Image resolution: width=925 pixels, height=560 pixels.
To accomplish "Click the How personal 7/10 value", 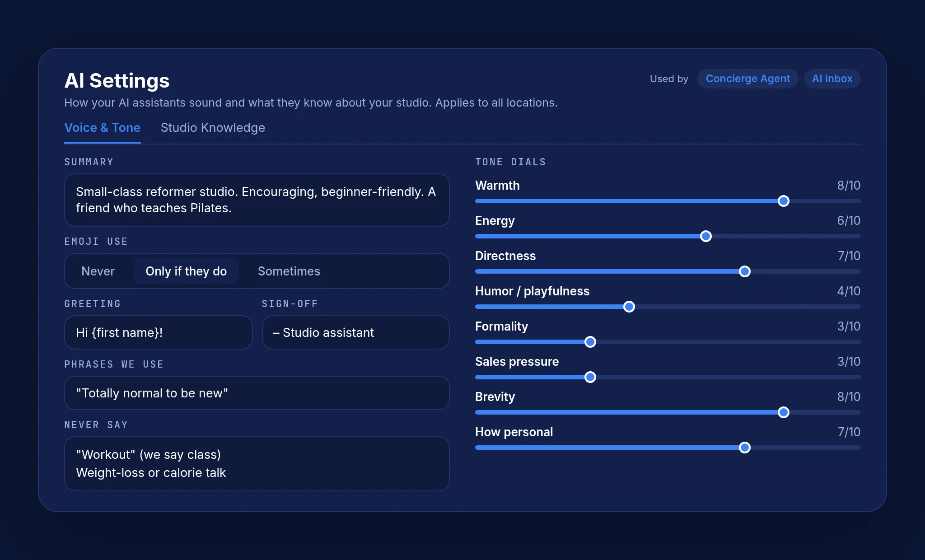I will [x=849, y=432].
